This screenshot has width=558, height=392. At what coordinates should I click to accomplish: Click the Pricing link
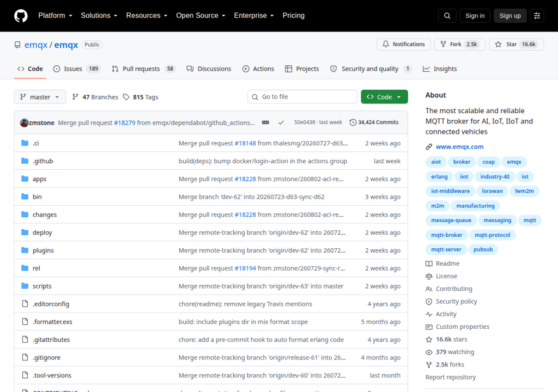(294, 16)
